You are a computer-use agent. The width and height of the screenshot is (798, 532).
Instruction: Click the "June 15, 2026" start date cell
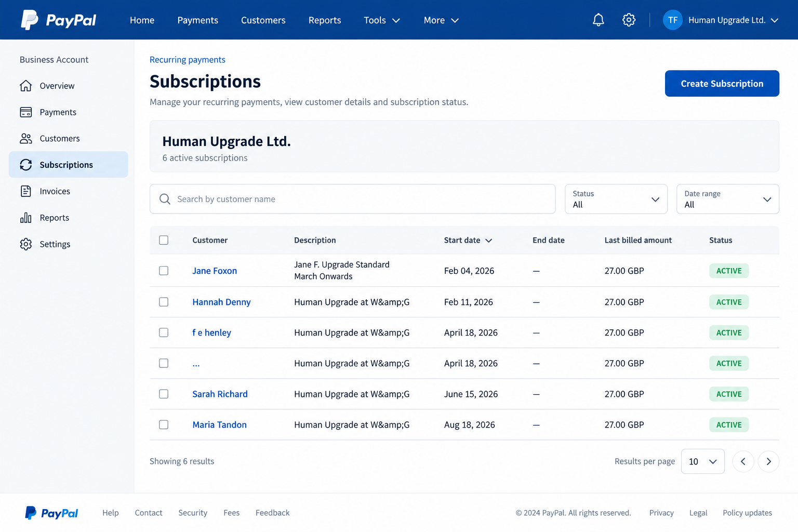(x=471, y=394)
